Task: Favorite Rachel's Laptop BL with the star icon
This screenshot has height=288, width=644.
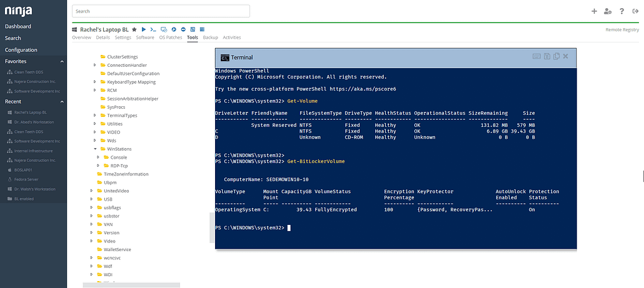Action: pos(134,29)
